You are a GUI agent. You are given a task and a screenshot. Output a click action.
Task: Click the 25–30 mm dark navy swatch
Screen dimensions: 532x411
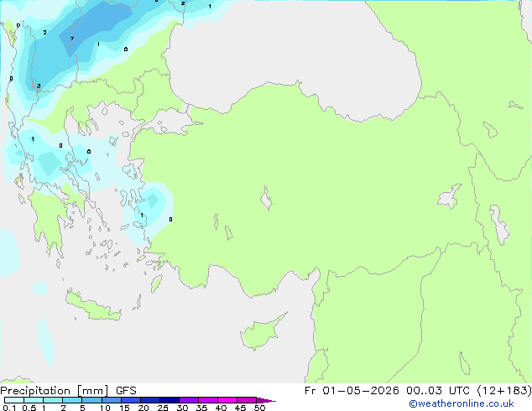click(x=170, y=400)
